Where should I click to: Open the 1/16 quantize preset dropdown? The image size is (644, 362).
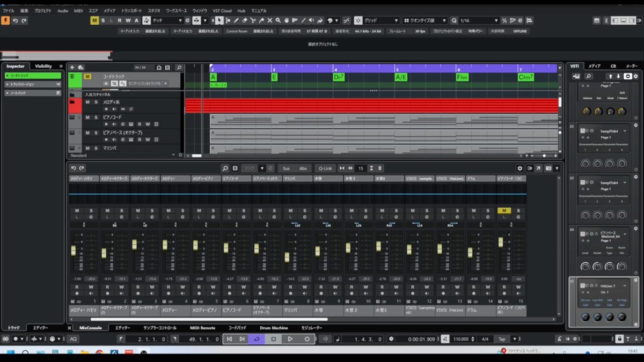[x=478, y=20]
